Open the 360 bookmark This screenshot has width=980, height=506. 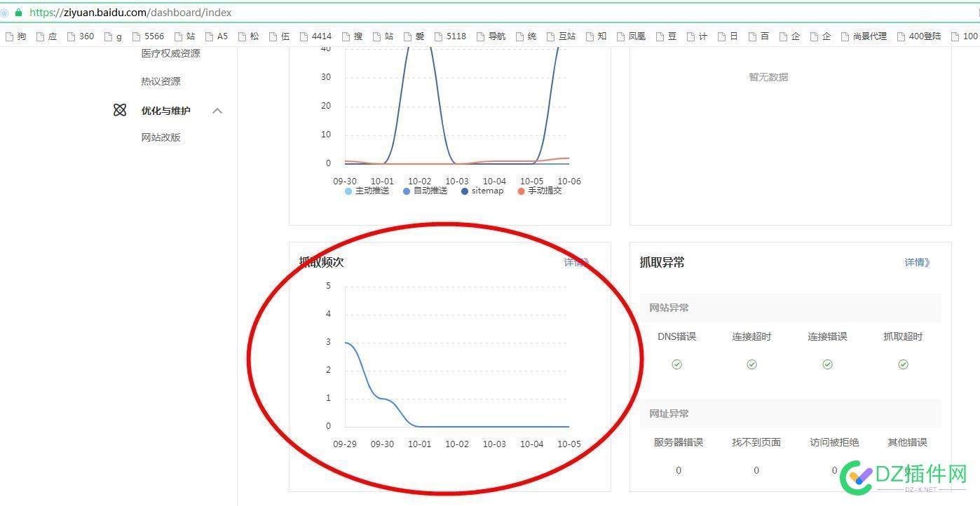click(81, 36)
